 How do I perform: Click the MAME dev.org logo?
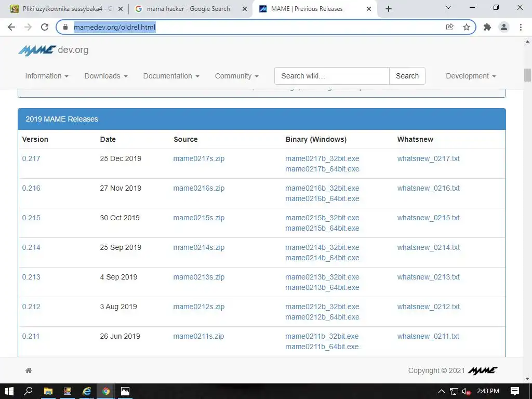(54, 50)
